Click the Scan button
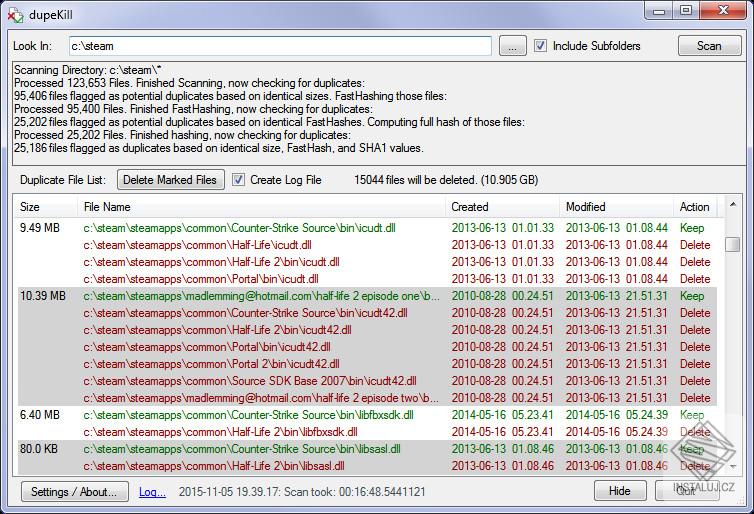 tap(709, 46)
